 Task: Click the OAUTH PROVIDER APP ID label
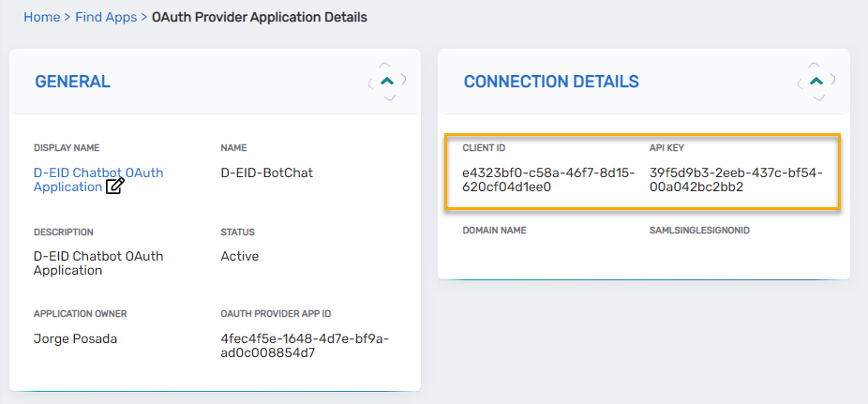click(x=276, y=314)
